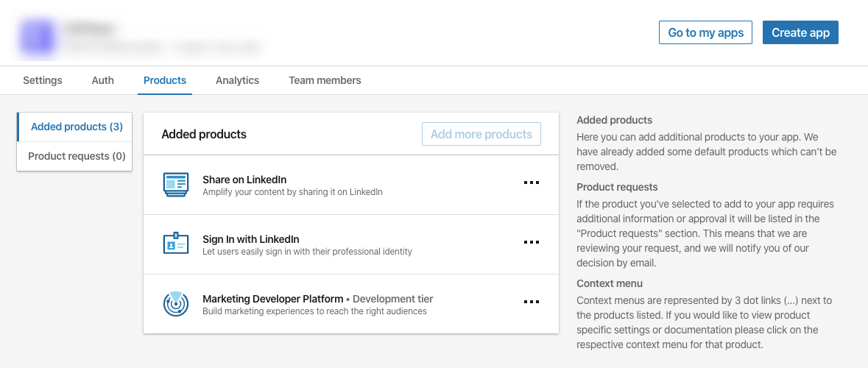Select the Sign In with LinkedIn title
868x368 pixels.
pos(250,239)
